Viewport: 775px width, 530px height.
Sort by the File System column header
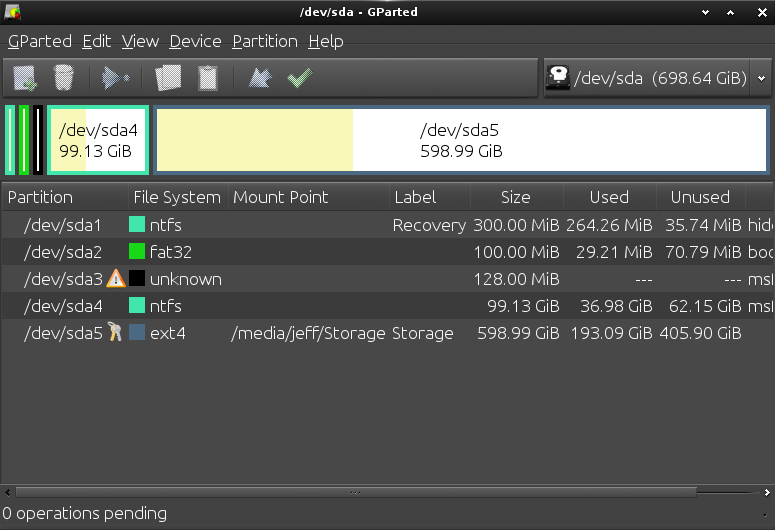(178, 197)
